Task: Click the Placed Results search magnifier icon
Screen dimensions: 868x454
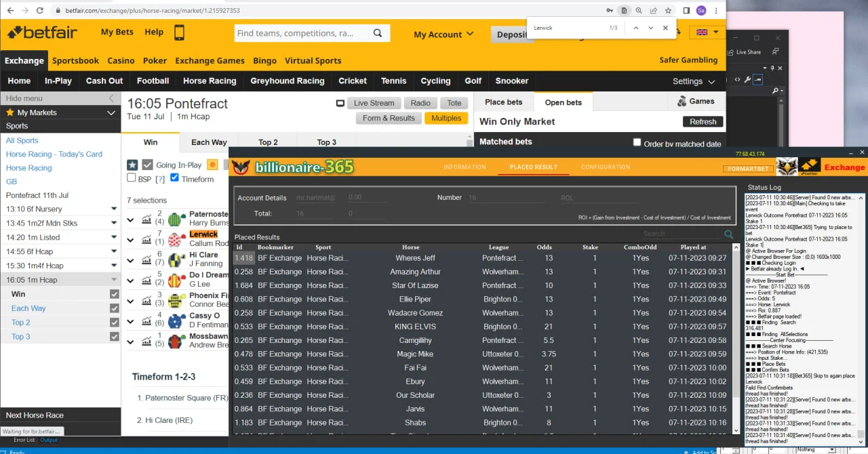Action: [x=728, y=234]
